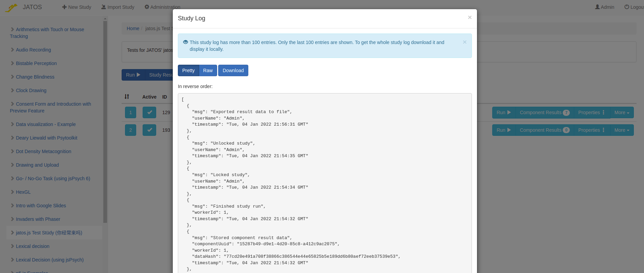
Task: Click position button 1 in the component table
Action: click(130, 112)
